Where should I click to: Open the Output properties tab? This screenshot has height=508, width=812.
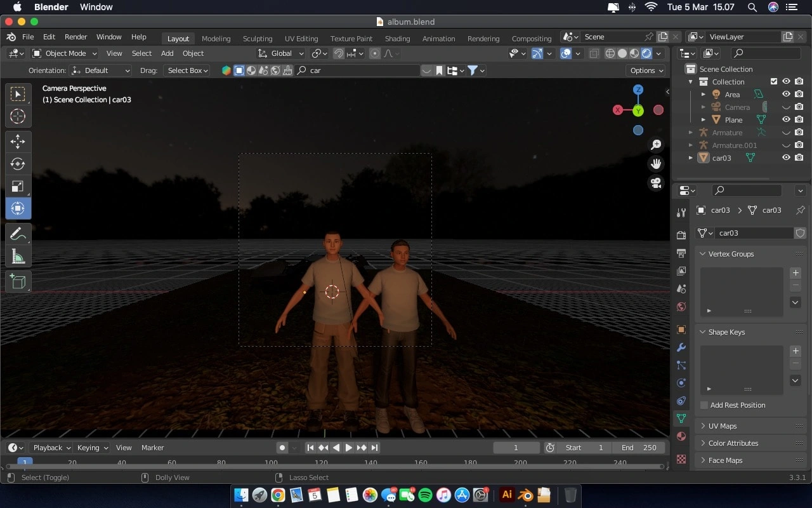click(x=681, y=253)
